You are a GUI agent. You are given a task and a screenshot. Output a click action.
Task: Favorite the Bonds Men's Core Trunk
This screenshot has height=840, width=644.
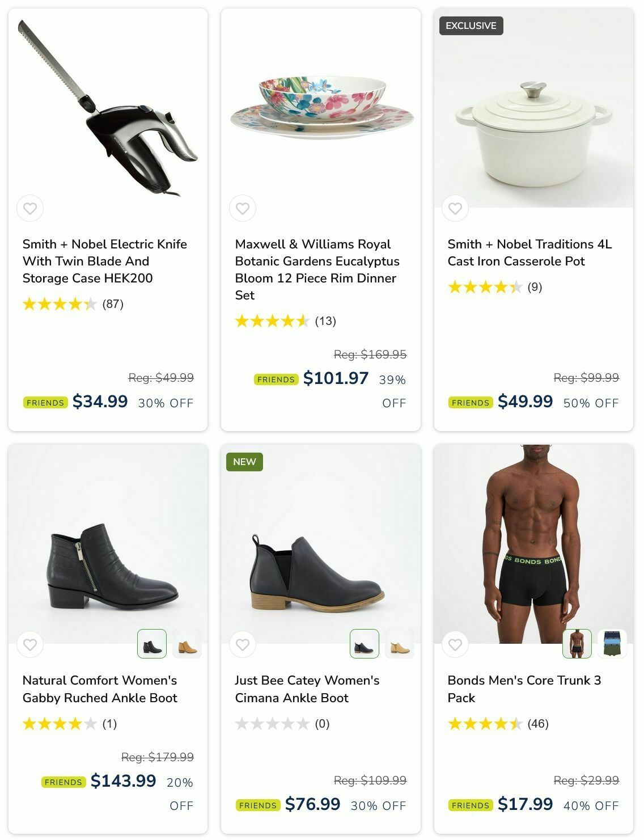click(x=455, y=645)
